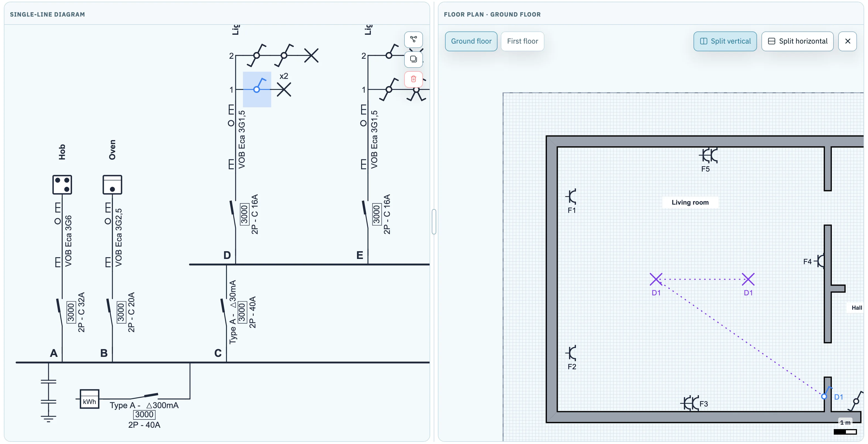Select the circuit A 32A breaker symbol

point(60,312)
